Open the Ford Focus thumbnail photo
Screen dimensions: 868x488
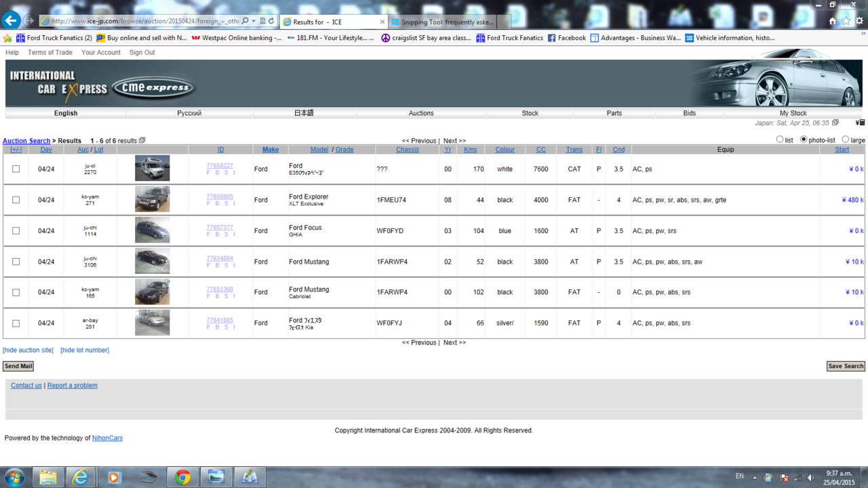tap(152, 230)
